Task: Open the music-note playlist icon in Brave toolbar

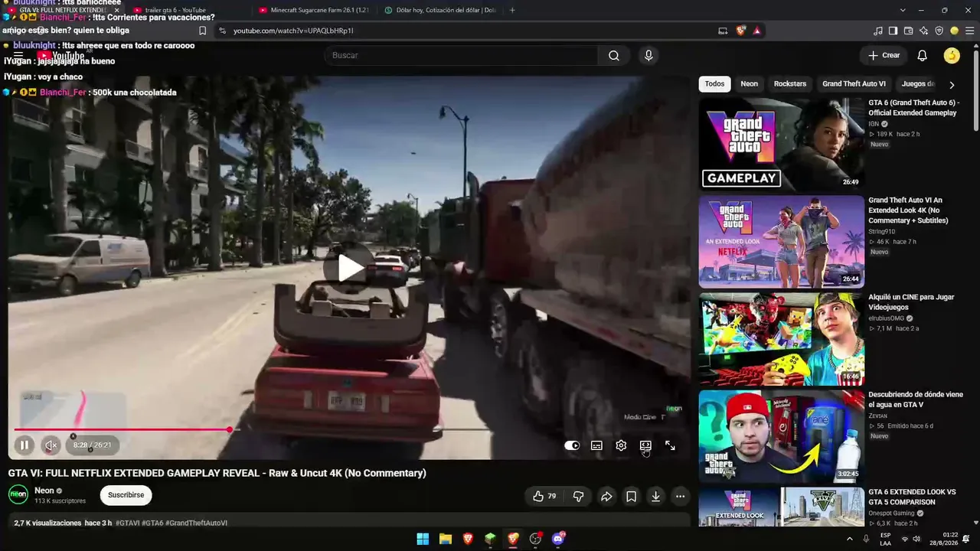Action: click(x=878, y=31)
